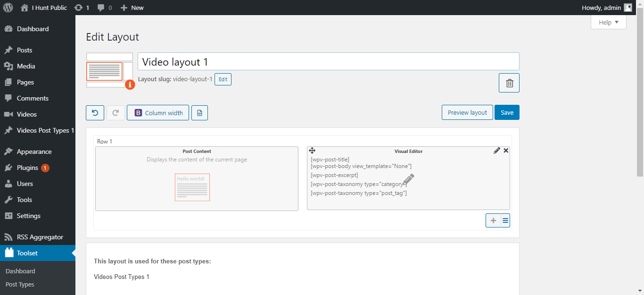Click the Plugins plug icon
Image resolution: width=644 pixels, height=295 pixels.
tap(8, 168)
